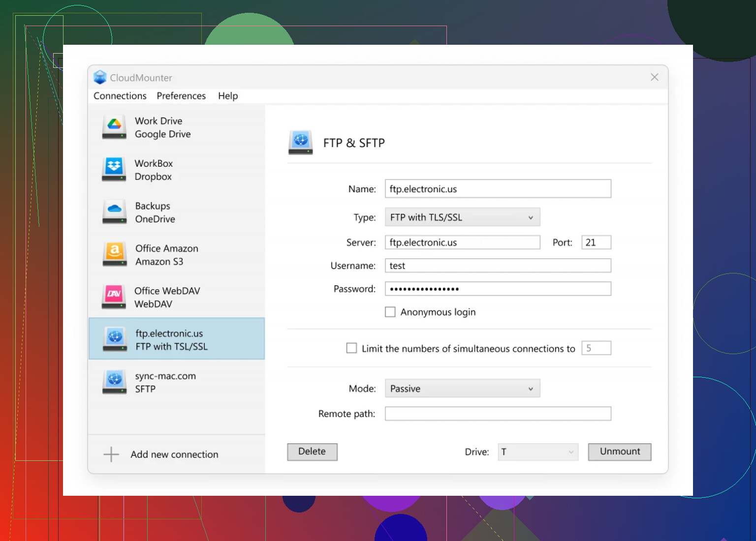Click into the Remote path field
Image resolution: width=756 pixels, height=541 pixels.
[498, 414]
